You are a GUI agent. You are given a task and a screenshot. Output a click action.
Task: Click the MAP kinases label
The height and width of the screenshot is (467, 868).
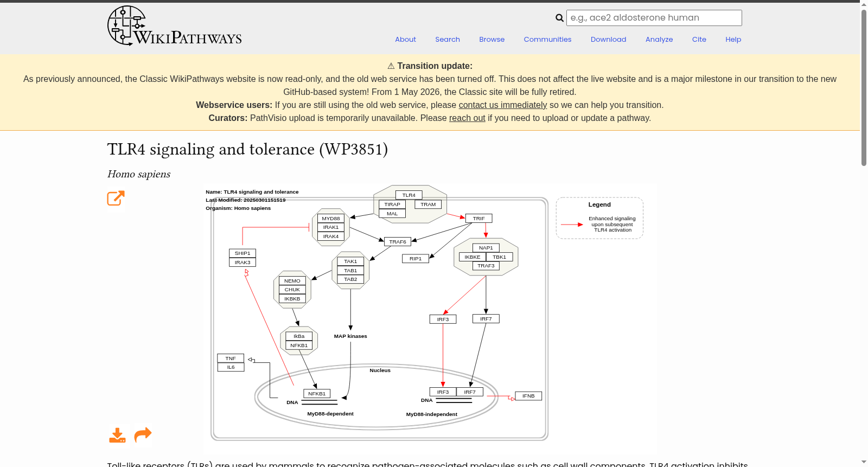pos(350,336)
